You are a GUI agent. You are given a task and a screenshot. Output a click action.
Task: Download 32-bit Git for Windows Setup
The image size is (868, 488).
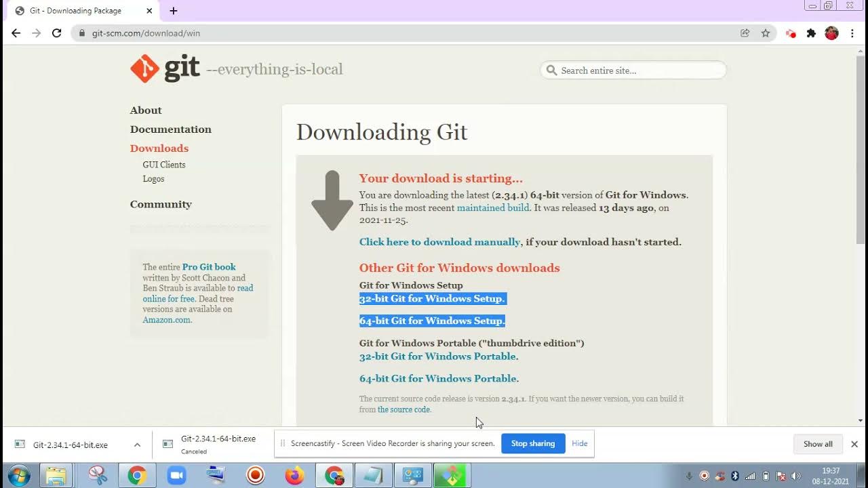432,299
